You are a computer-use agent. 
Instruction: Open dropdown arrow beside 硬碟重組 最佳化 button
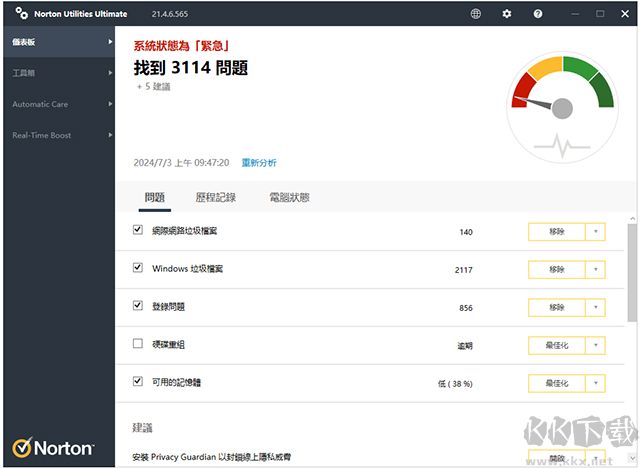tap(595, 345)
